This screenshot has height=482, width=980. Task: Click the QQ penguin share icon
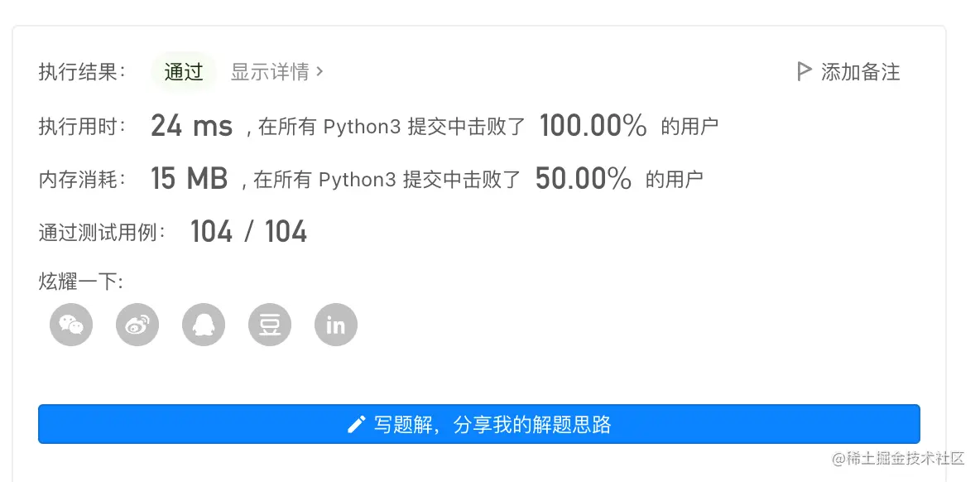click(204, 325)
